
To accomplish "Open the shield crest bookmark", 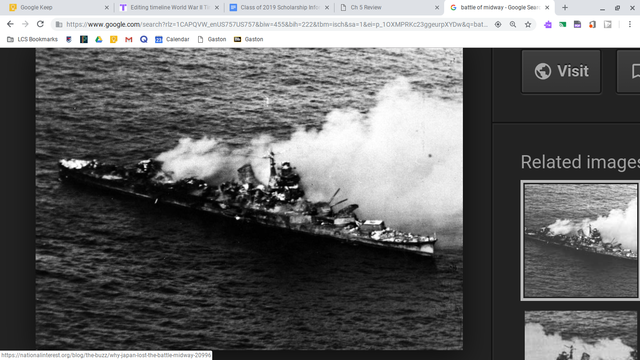I will click(69, 39).
